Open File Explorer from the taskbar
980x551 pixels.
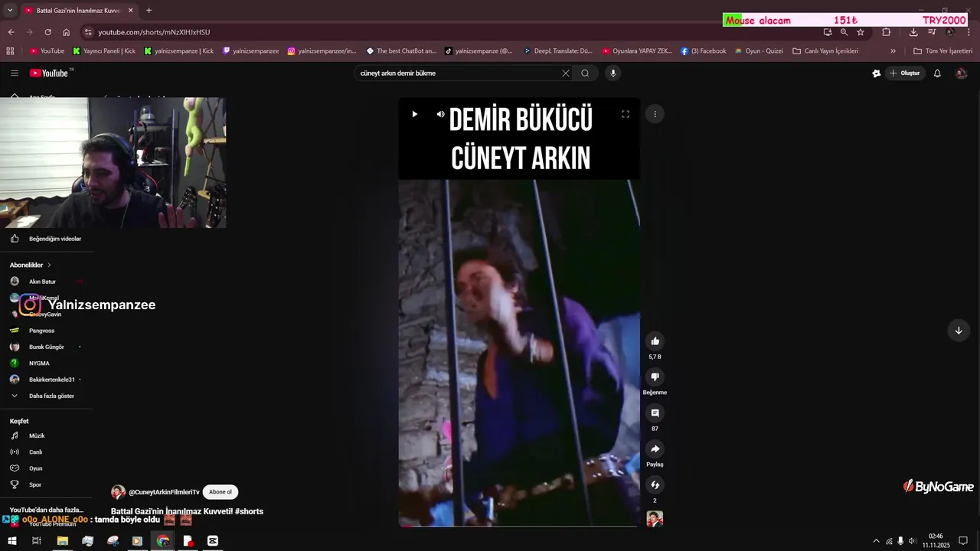click(x=63, y=540)
